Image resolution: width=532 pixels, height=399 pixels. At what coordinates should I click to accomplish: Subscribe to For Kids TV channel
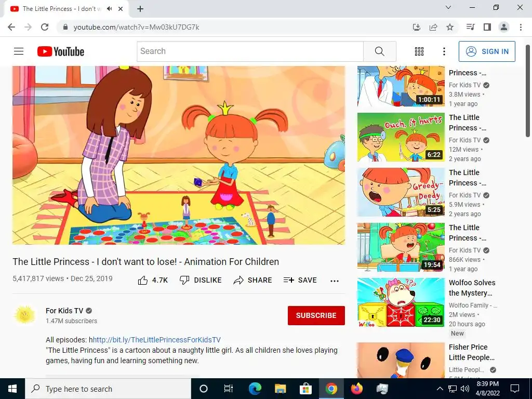pyautogui.click(x=316, y=315)
